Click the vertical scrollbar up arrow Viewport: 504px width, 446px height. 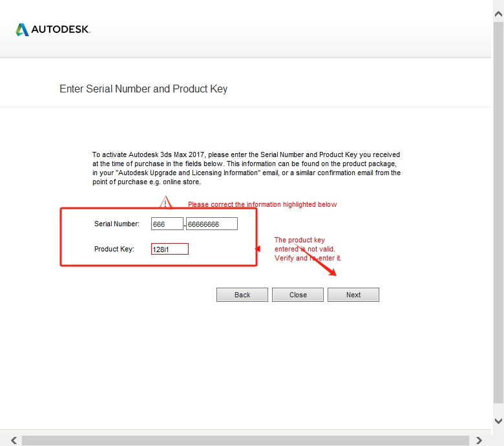(498, 12)
